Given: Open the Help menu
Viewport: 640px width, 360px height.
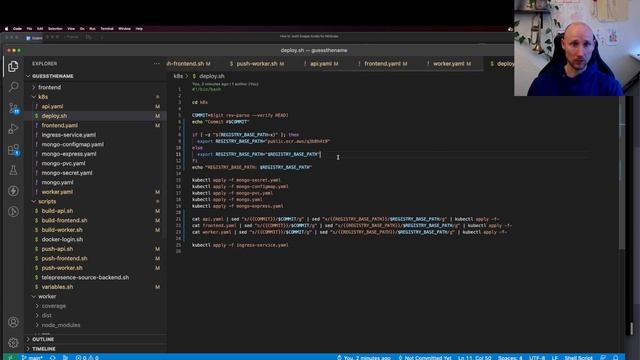Looking at the screenshot, I should [x=139, y=29].
